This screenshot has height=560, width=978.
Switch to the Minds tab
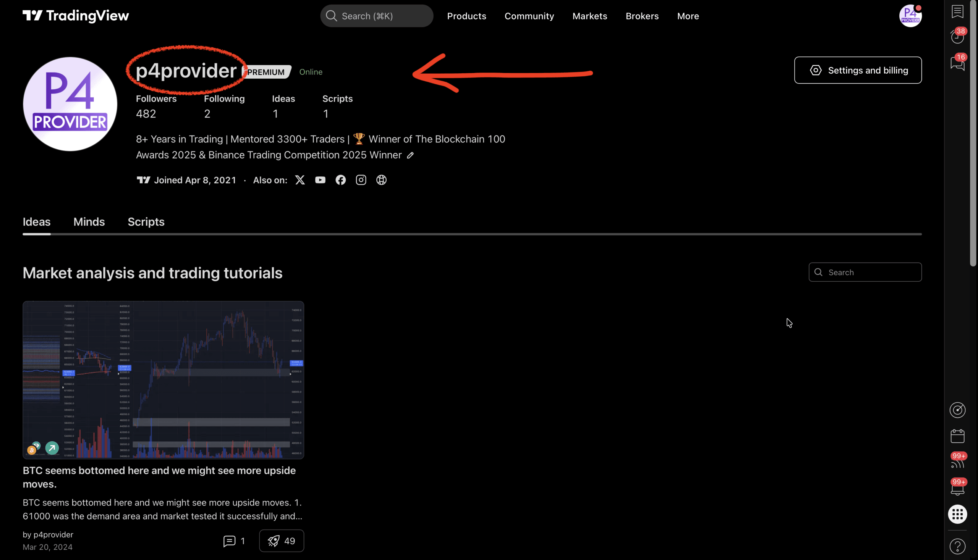tap(89, 222)
